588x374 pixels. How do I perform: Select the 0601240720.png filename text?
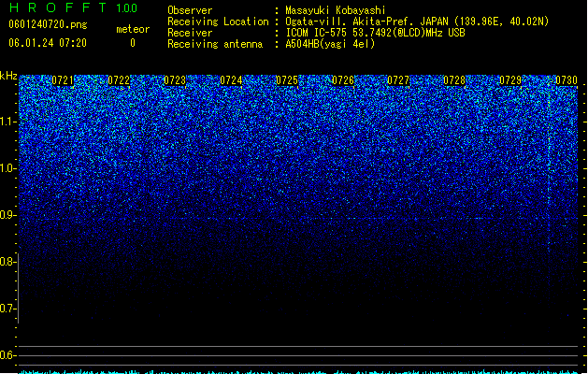click(x=48, y=24)
